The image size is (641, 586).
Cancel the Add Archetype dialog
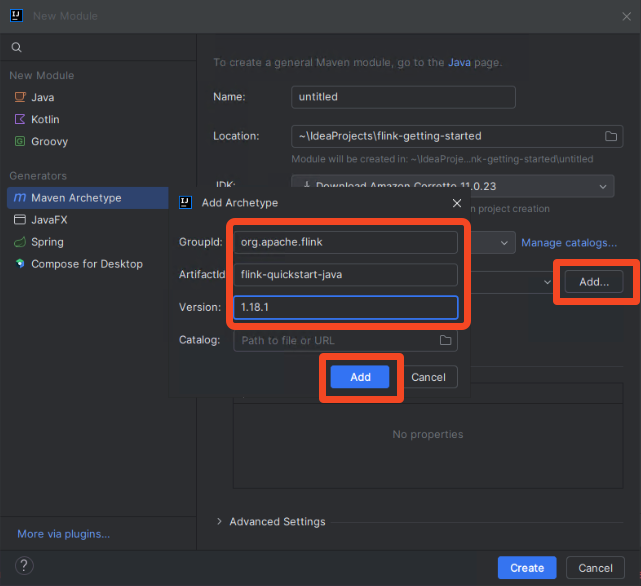coord(428,377)
